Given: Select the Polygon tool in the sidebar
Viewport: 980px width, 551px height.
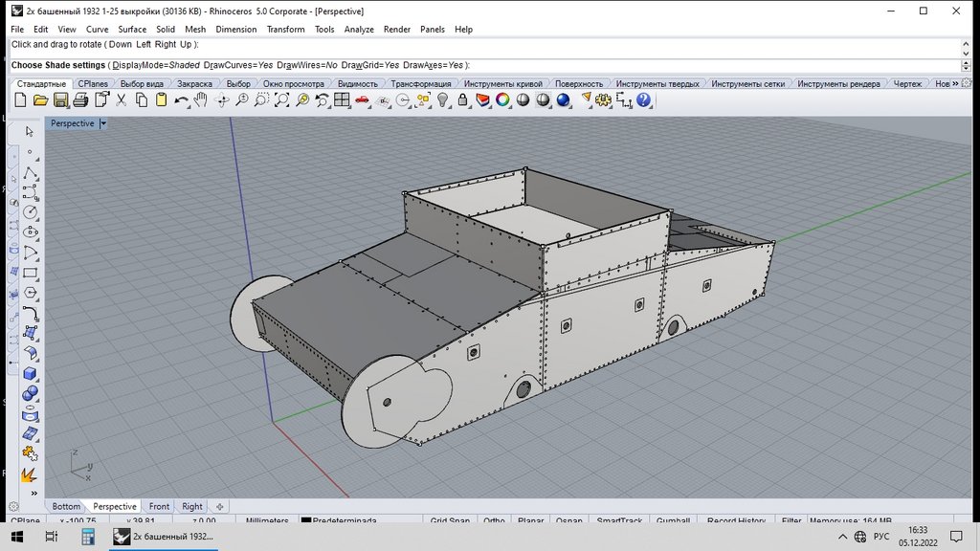Looking at the screenshot, I should pos(30,293).
